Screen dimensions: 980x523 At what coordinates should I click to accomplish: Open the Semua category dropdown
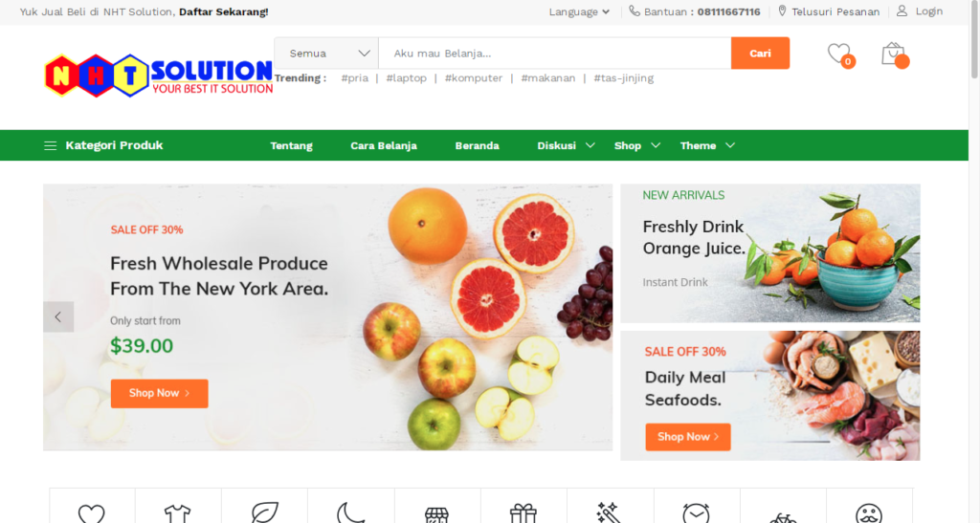click(326, 54)
